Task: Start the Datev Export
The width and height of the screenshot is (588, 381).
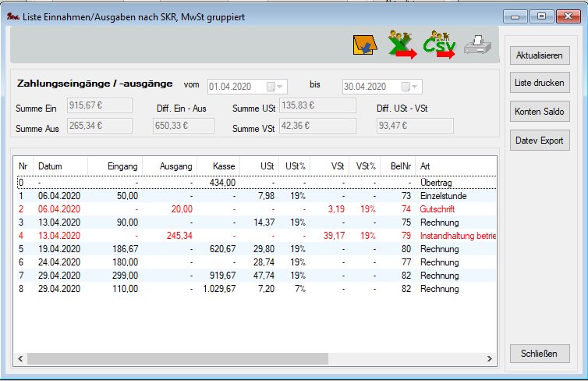Action: click(x=541, y=141)
